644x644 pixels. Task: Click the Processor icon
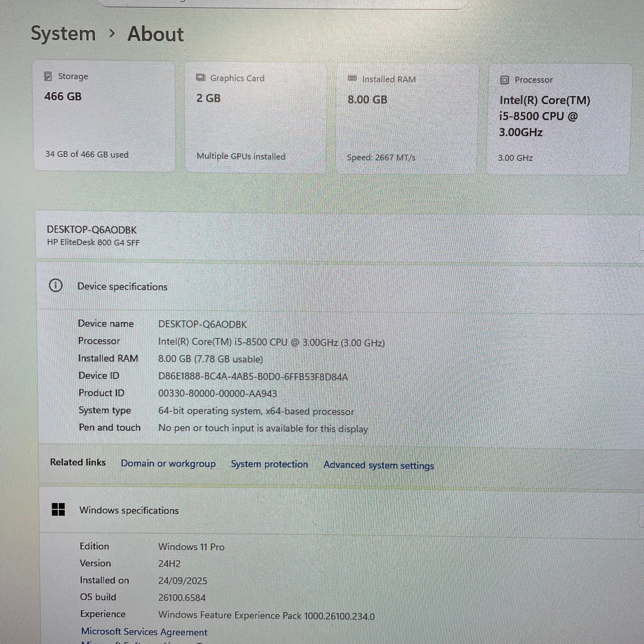[x=504, y=80]
